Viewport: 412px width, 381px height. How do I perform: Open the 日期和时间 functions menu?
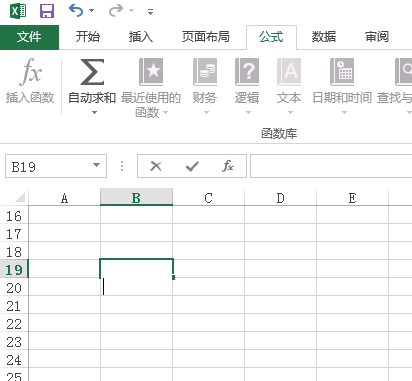(x=342, y=87)
